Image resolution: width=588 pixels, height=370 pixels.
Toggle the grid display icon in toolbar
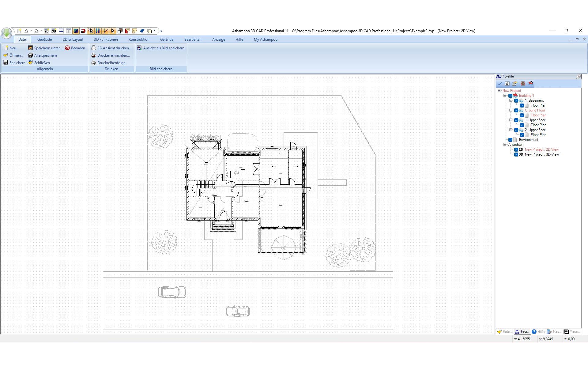pos(76,31)
